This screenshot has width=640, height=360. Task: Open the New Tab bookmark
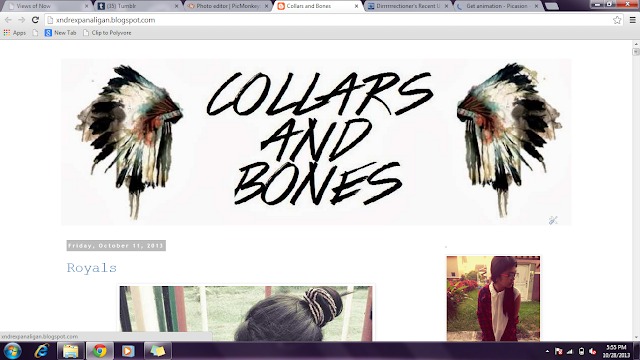(60, 33)
